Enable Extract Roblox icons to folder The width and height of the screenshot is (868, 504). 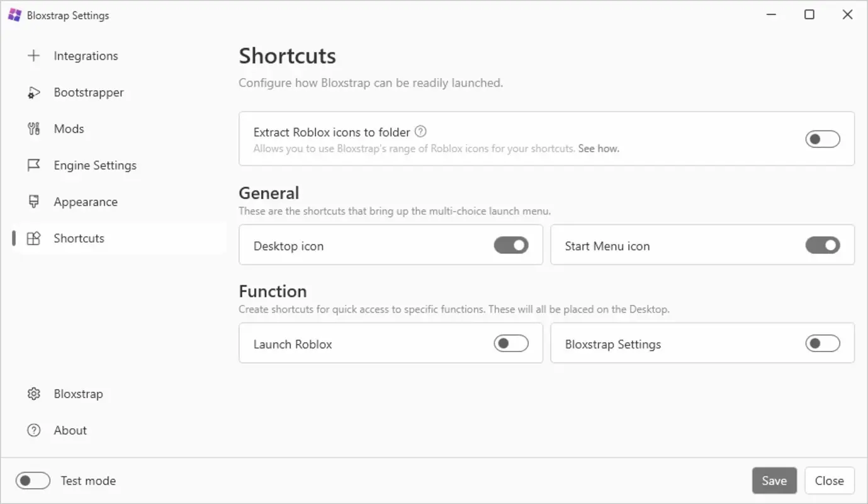click(823, 139)
